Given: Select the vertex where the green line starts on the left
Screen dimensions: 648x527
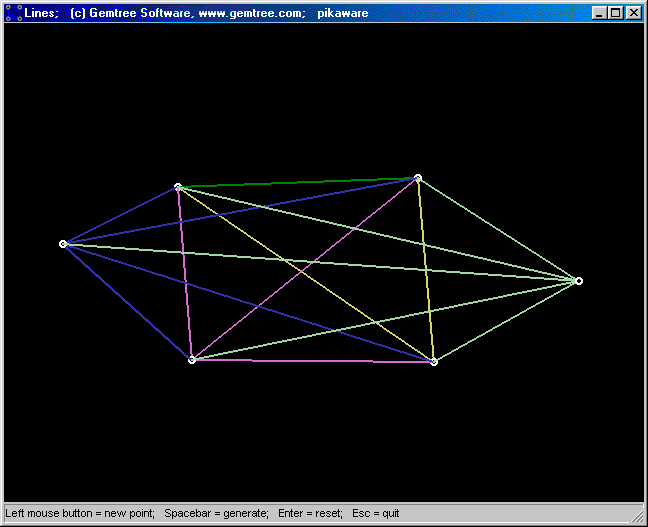Looking at the screenshot, I should [178, 187].
